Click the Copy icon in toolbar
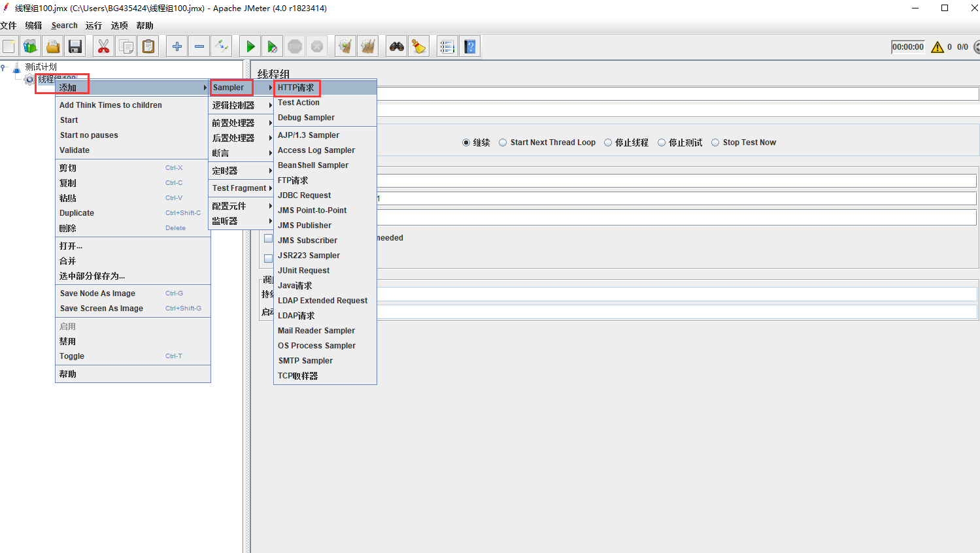 (x=126, y=46)
